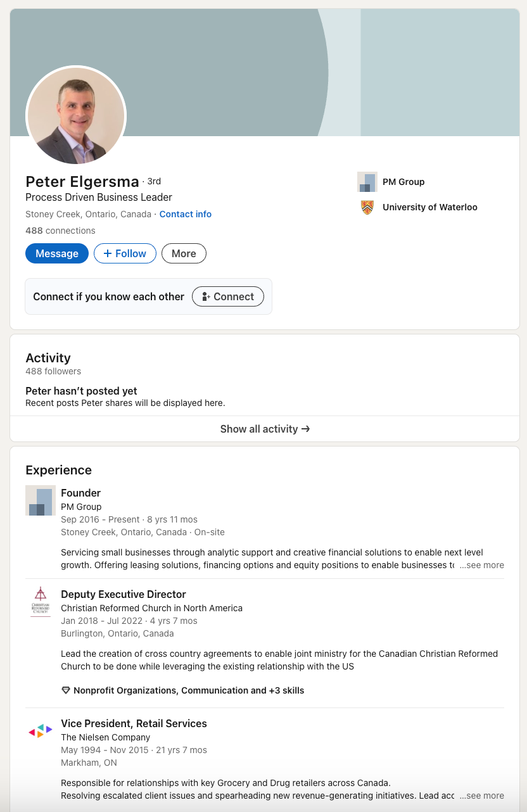This screenshot has height=812, width=527.
Task: Open the Christian Reformed Church logo
Action: point(41,601)
